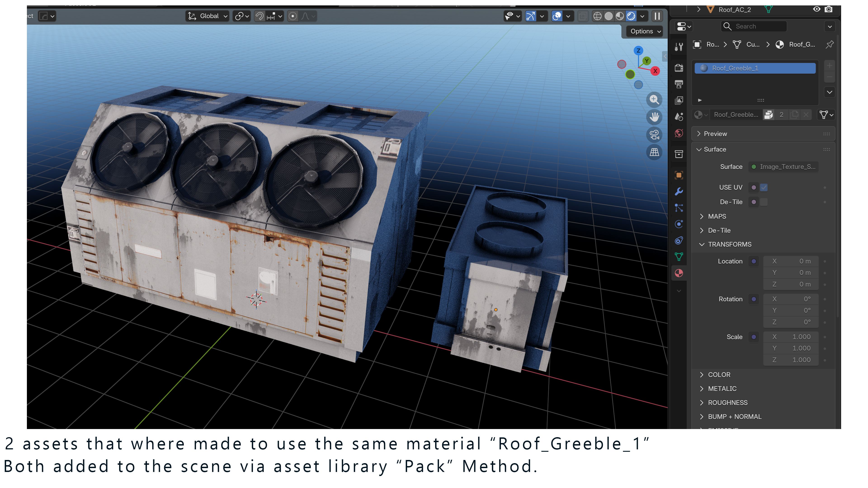Screen dimensions: 868x488
Task: Click the pin icon in properties header
Action: click(x=830, y=45)
